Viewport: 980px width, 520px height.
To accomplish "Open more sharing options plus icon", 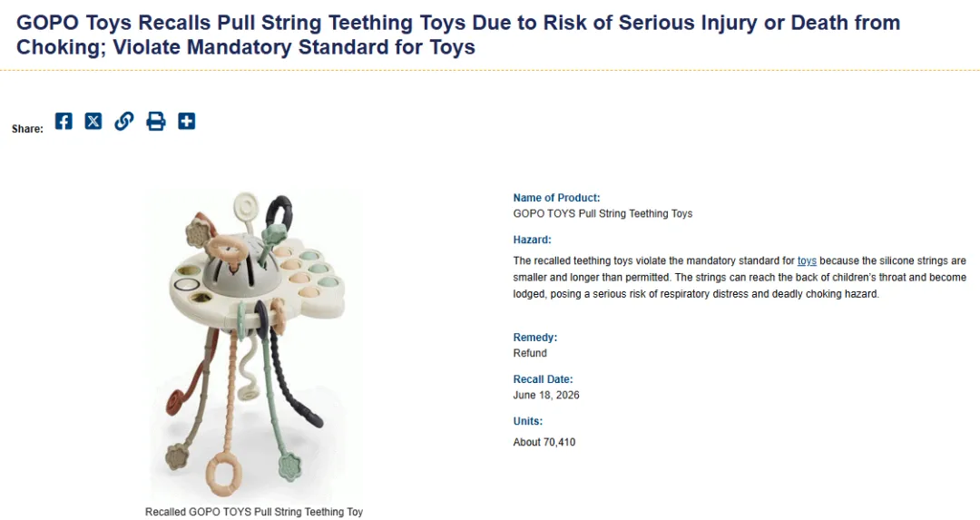I will tap(186, 122).
